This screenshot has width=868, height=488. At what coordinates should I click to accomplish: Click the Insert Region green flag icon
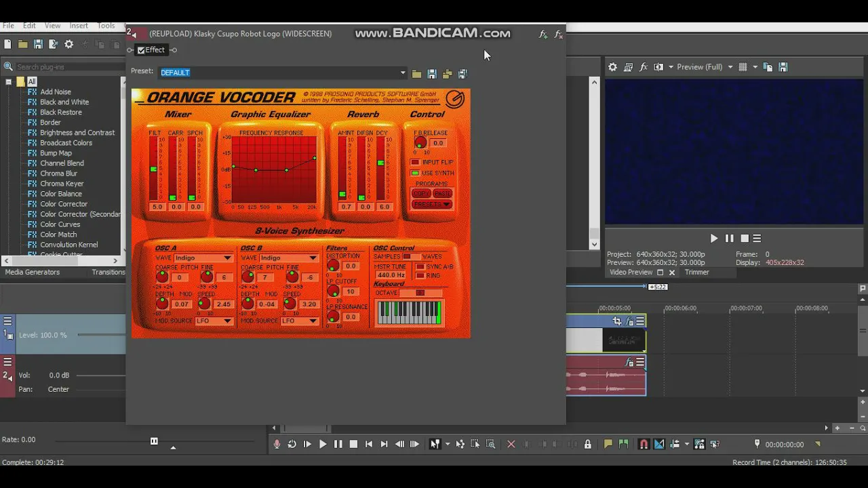coord(623,444)
